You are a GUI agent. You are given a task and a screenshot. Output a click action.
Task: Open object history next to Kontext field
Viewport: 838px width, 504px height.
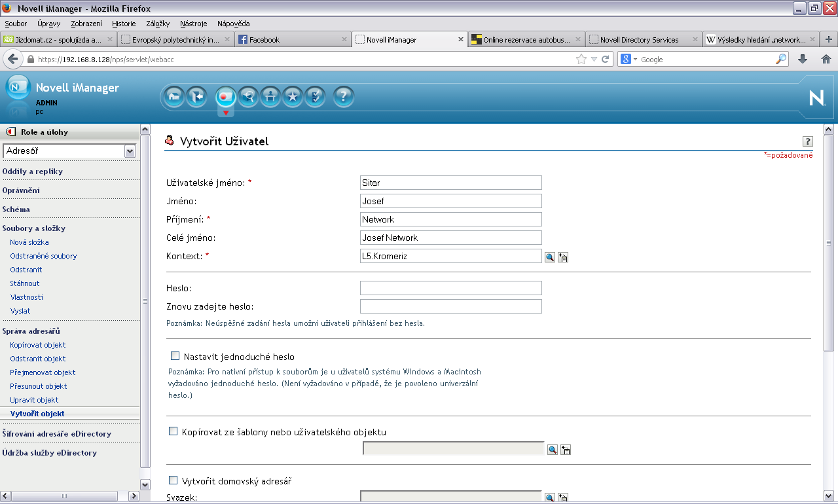coord(563,257)
